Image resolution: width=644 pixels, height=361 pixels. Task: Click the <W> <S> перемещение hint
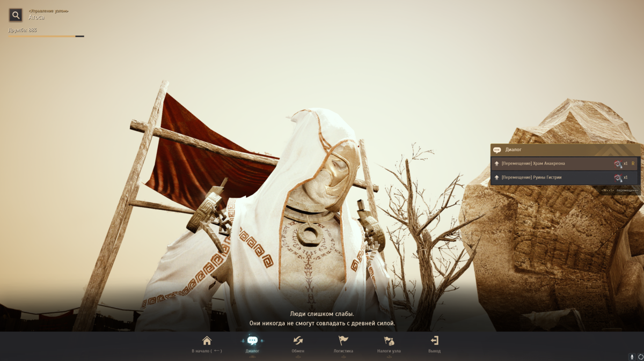619,190
